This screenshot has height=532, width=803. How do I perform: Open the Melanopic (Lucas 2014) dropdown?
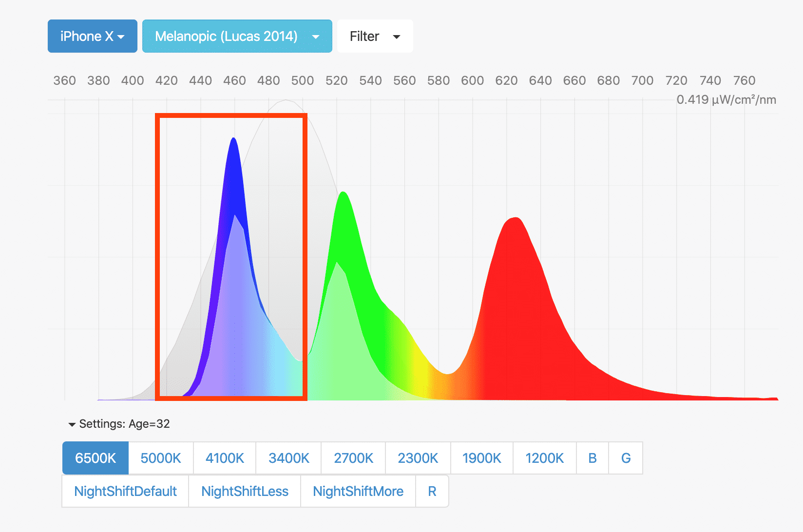point(237,36)
